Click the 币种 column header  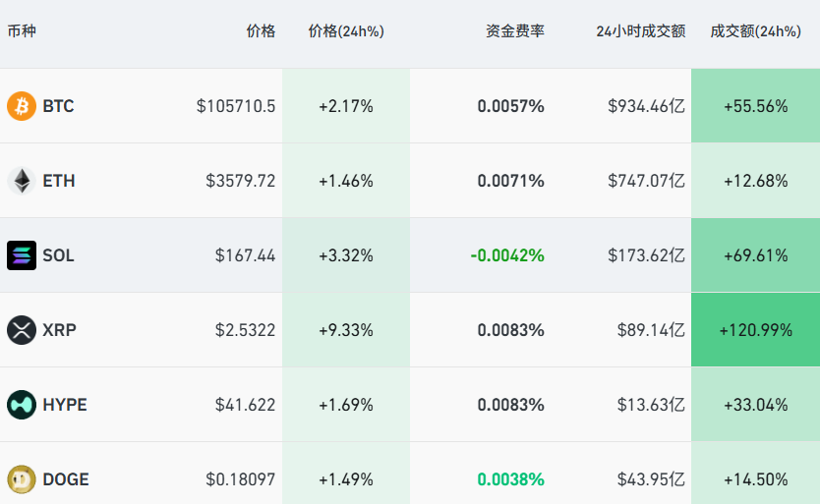click(22, 31)
